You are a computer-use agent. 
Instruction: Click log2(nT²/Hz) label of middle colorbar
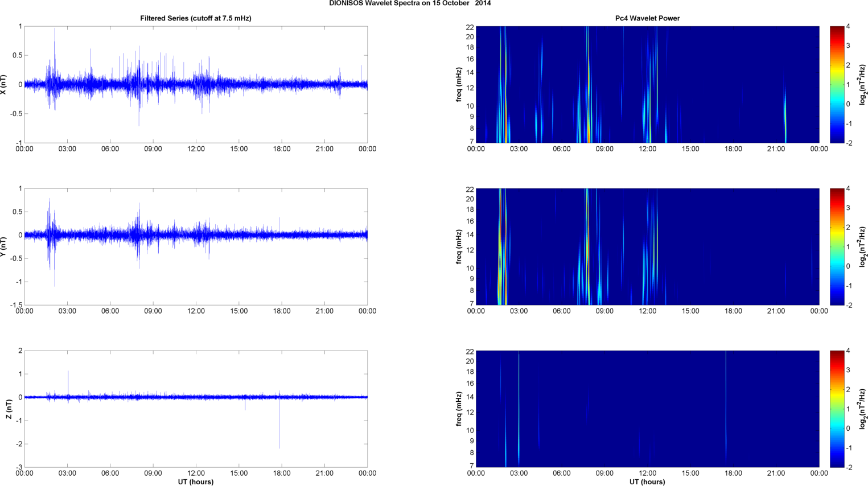coord(862,246)
